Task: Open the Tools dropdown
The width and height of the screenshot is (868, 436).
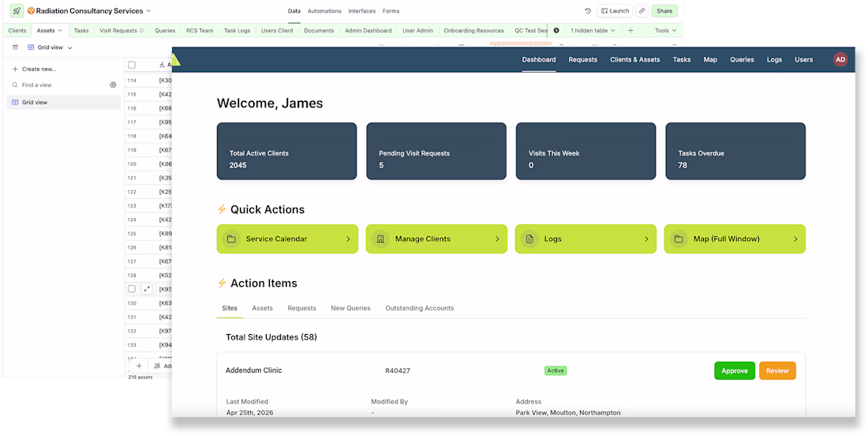Action: coord(666,31)
